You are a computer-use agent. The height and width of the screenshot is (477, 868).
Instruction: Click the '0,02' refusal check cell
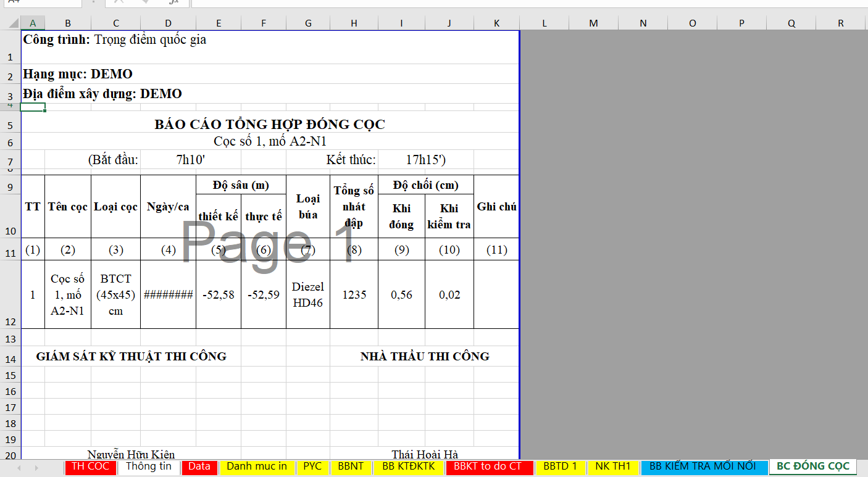449,295
